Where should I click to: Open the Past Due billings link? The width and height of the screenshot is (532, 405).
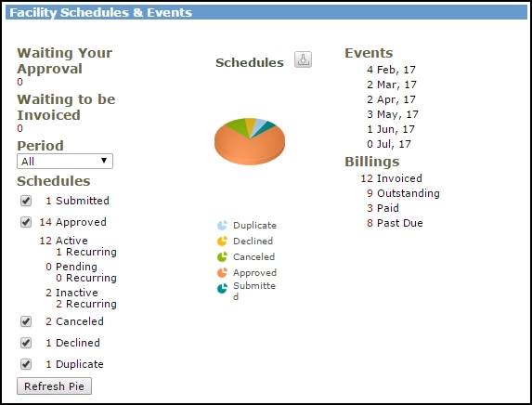pos(395,223)
